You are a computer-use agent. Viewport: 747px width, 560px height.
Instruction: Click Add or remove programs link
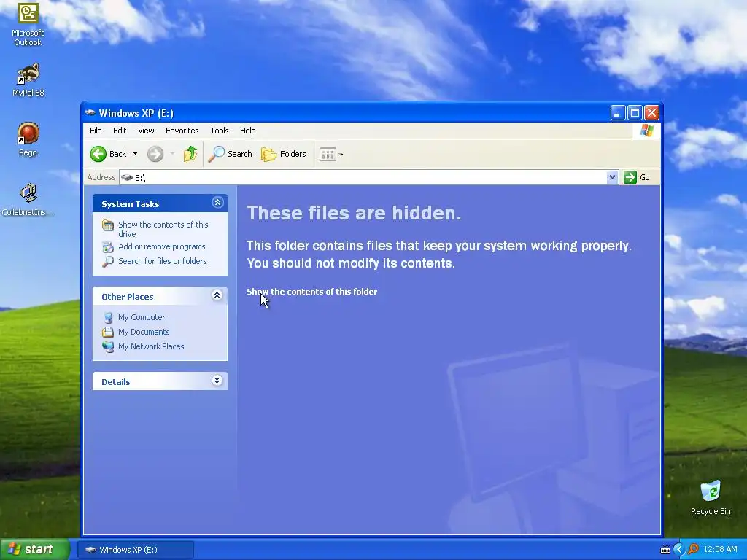pos(161,246)
